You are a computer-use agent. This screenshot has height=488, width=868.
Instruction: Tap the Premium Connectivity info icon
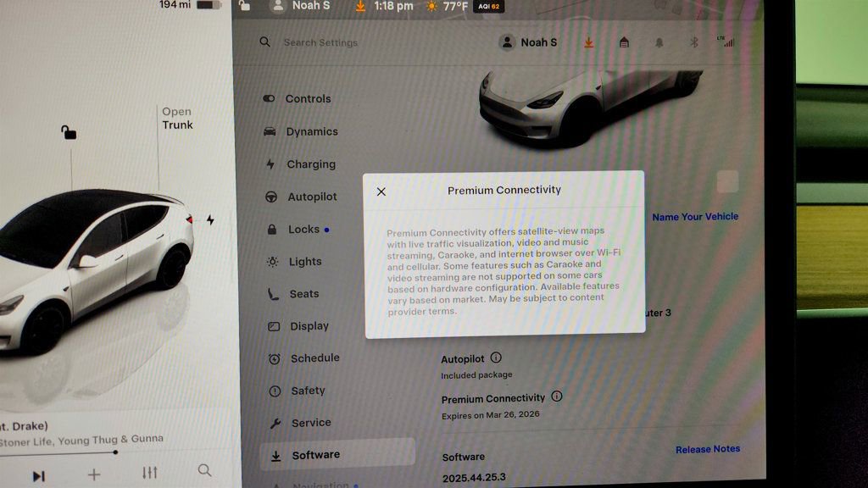(x=556, y=396)
